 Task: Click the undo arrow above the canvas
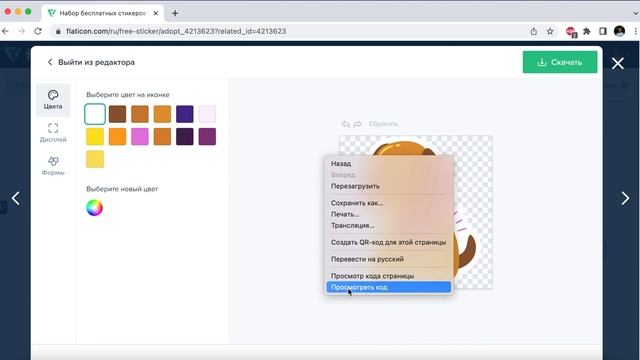(x=346, y=124)
